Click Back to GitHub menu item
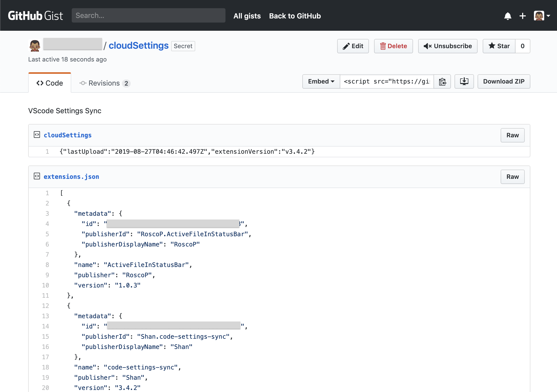The image size is (557, 392). (295, 16)
